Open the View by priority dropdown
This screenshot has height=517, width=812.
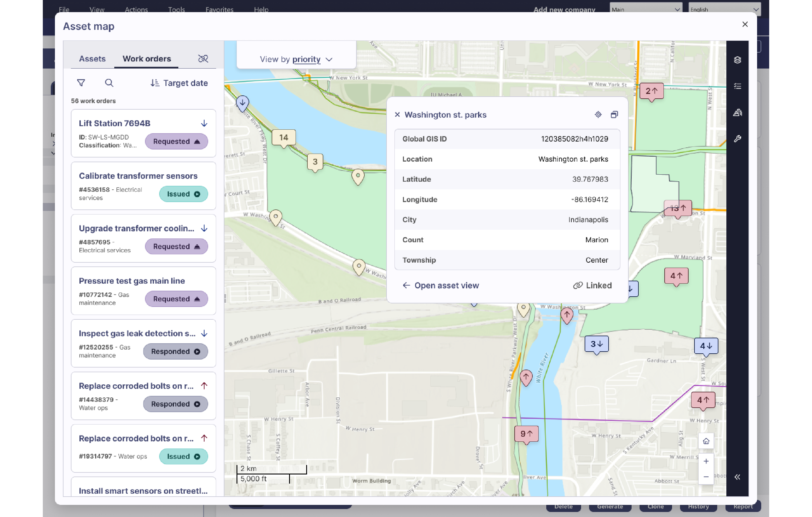(296, 59)
